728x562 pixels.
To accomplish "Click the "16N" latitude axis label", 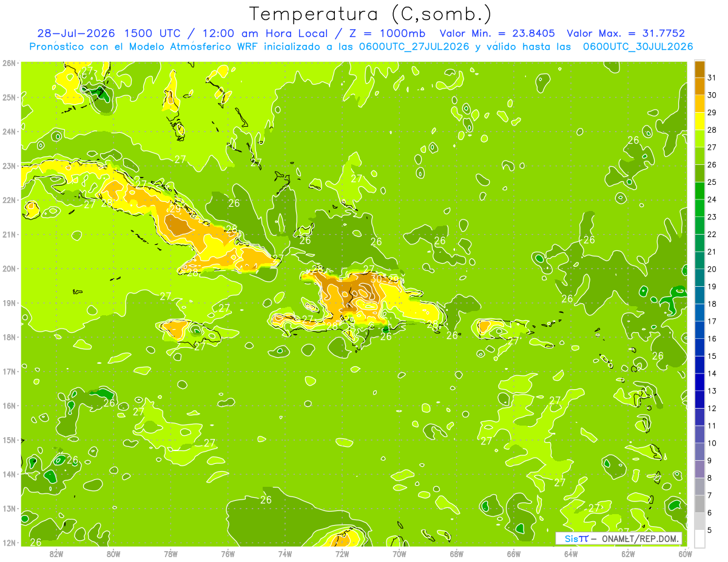I will pos(10,405).
